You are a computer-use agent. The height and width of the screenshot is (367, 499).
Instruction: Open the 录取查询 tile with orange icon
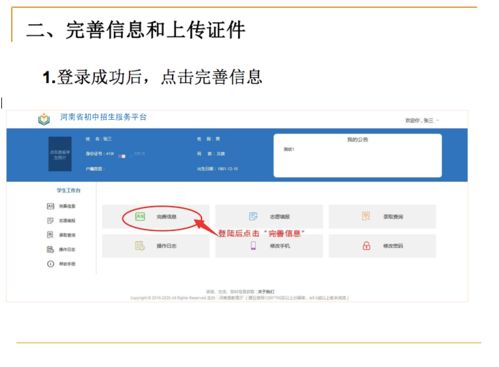click(x=382, y=217)
